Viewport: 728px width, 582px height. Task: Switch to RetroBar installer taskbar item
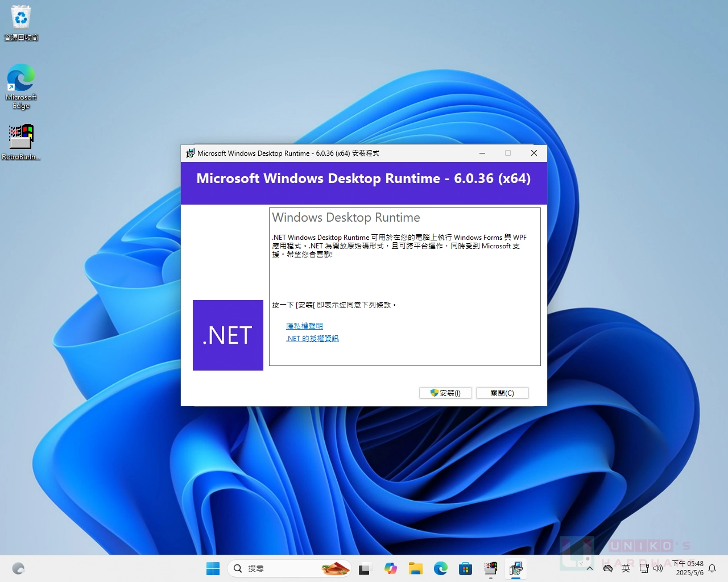[490, 568]
